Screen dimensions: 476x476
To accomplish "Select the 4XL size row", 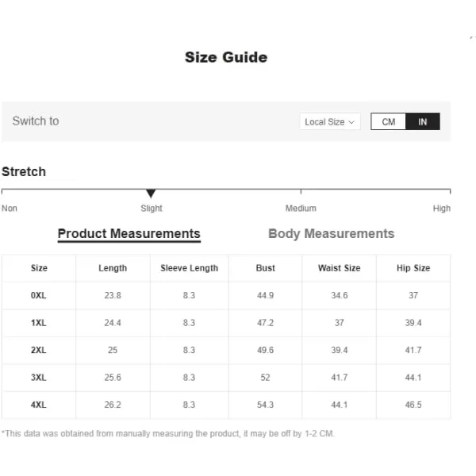I will coord(226,405).
